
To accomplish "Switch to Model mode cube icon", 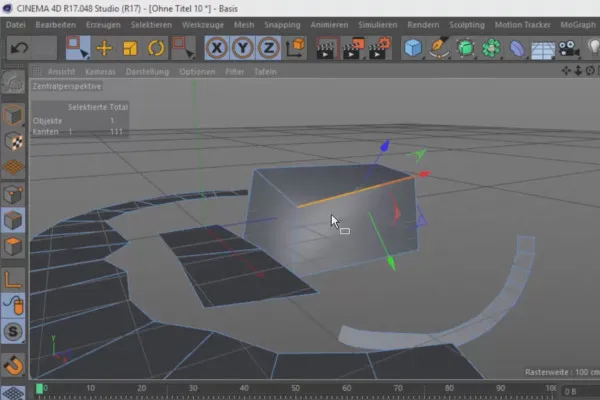I will point(13,115).
